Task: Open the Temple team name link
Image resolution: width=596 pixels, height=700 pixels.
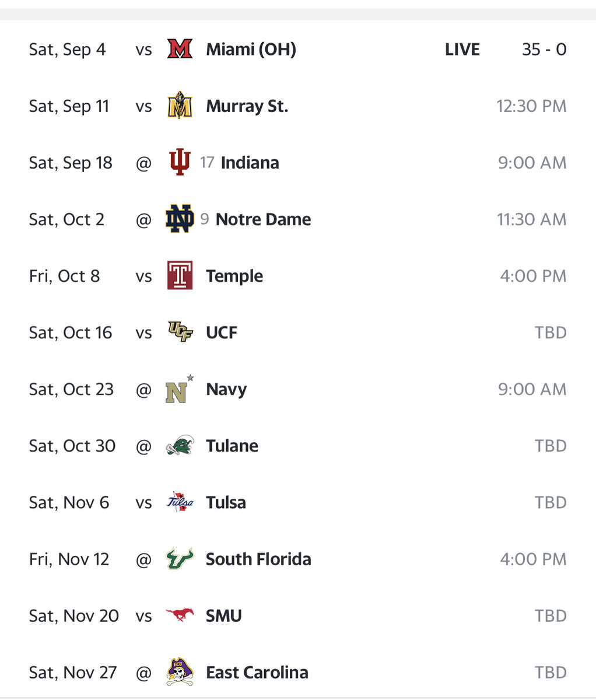Action: coord(234,276)
